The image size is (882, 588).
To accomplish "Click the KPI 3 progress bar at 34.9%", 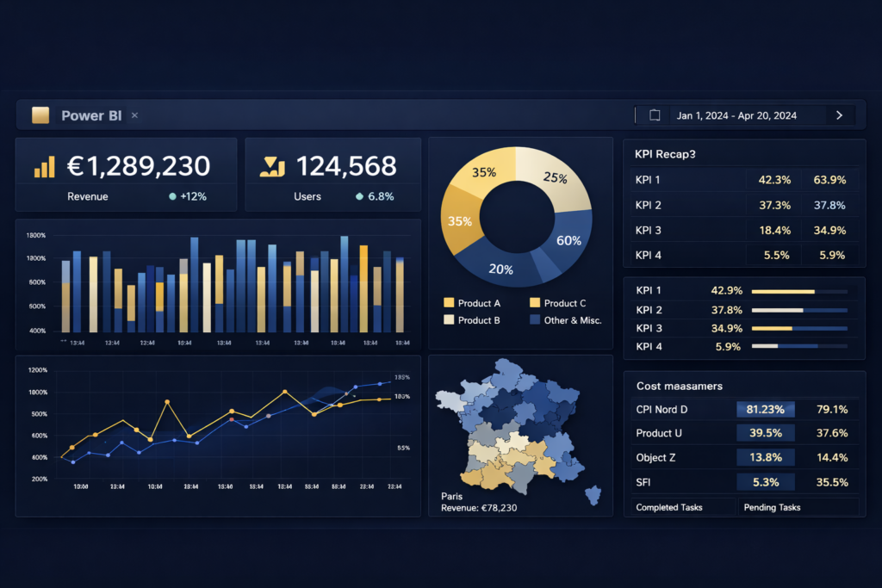I will [x=799, y=328].
